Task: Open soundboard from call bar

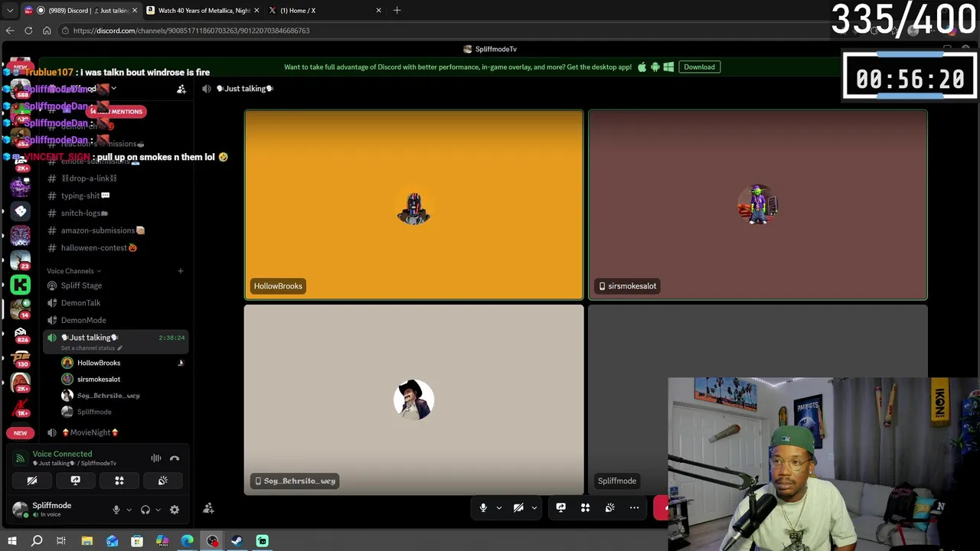Action: coord(609,507)
